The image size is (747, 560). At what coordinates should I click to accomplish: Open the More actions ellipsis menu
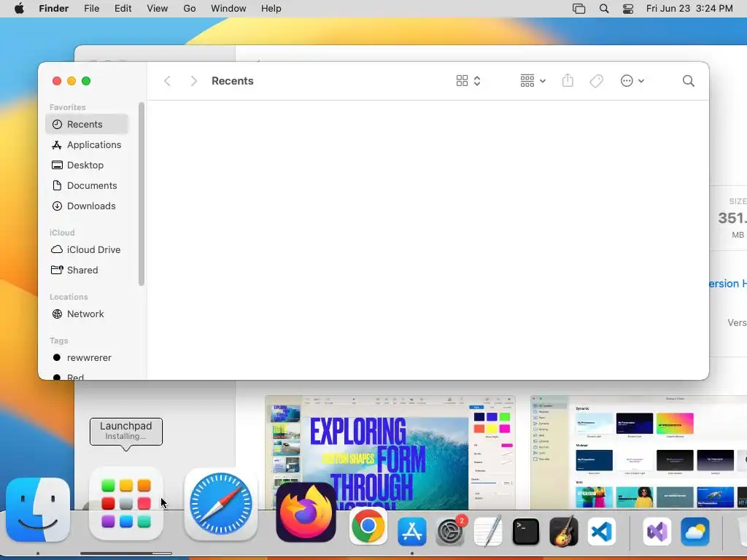(x=632, y=81)
